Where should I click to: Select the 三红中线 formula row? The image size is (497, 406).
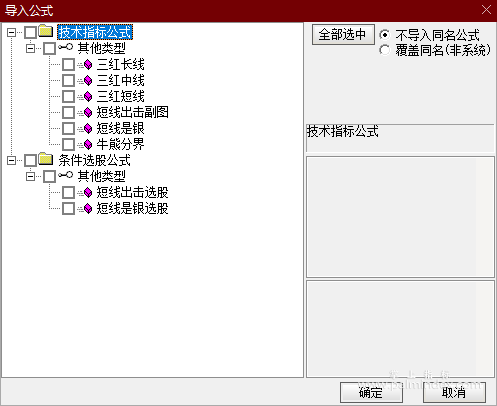pyautogui.click(x=121, y=80)
